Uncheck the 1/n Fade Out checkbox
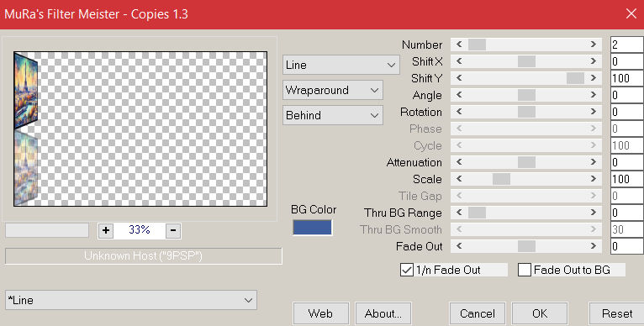Viewport: 644px width, 326px height. click(407, 271)
